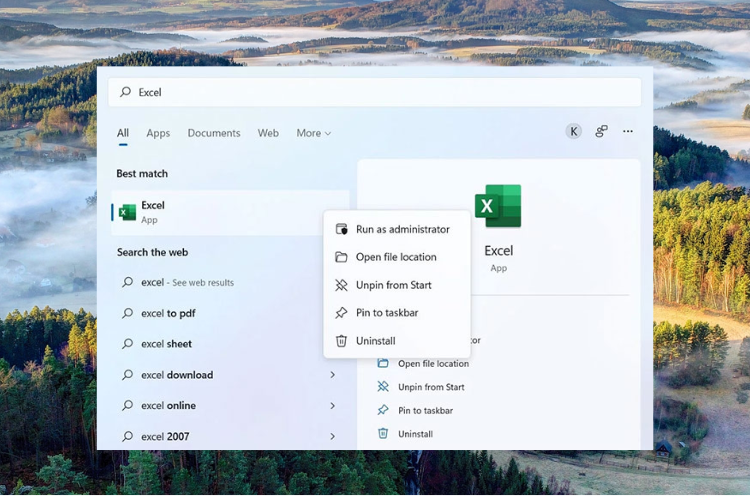Click Unpin from Start in preview pane
The image size is (750, 500).
431,387
